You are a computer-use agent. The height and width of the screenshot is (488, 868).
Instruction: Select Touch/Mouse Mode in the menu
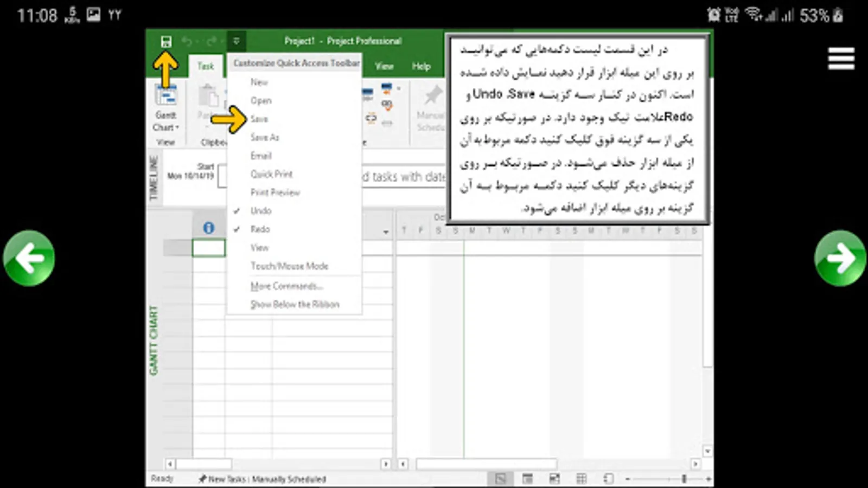tap(289, 266)
